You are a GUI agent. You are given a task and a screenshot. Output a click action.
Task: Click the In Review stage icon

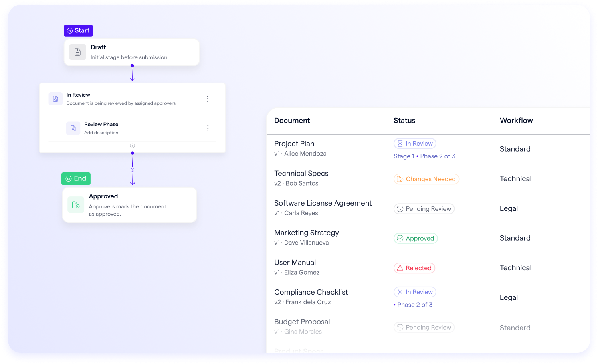pos(55,99)
